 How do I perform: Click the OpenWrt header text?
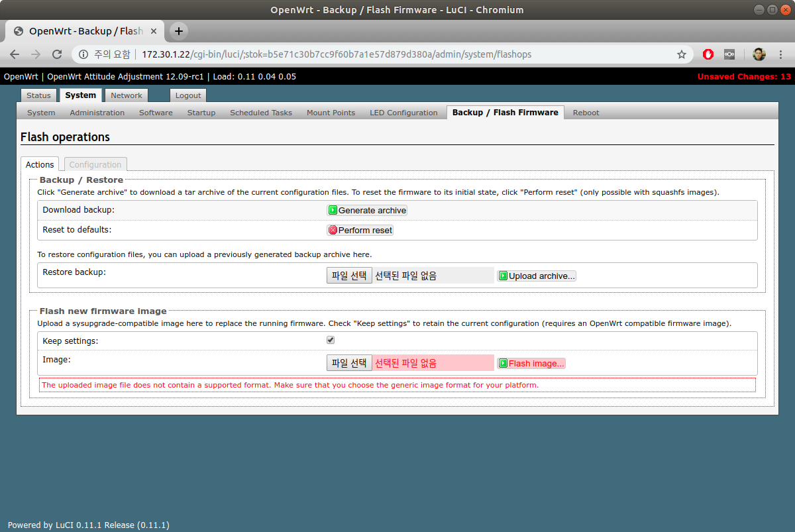(x=21, y=77)
